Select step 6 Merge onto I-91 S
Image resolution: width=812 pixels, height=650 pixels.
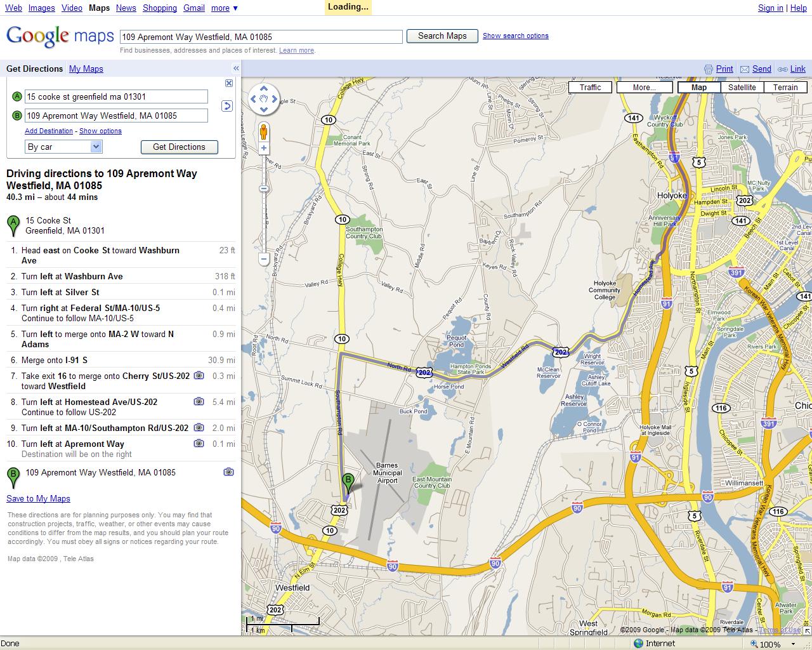pos(121,360)
